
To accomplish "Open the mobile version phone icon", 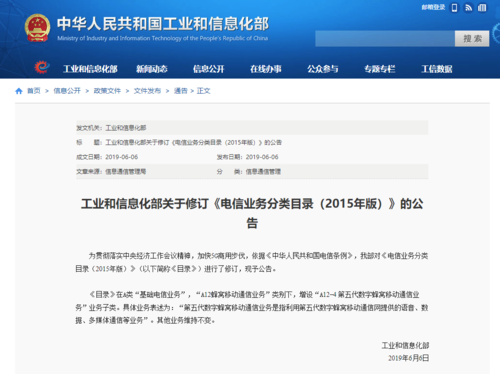I will click(x=454, y=7).
